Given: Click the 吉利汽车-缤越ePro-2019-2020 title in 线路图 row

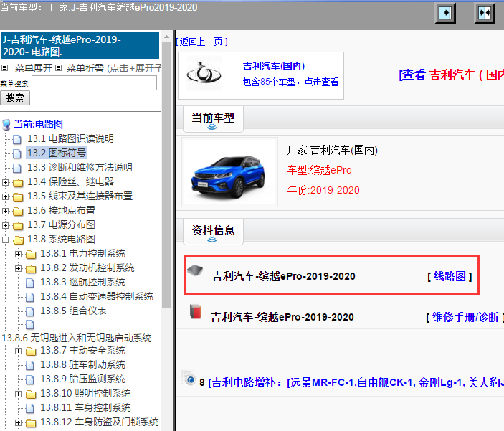Looking at the screenshot, I should coord(284,276).
